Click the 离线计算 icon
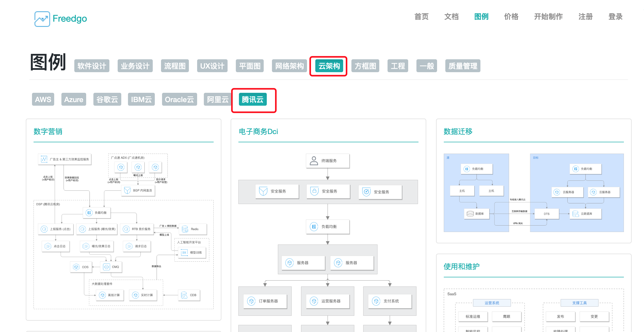 [x=102, y=295]
